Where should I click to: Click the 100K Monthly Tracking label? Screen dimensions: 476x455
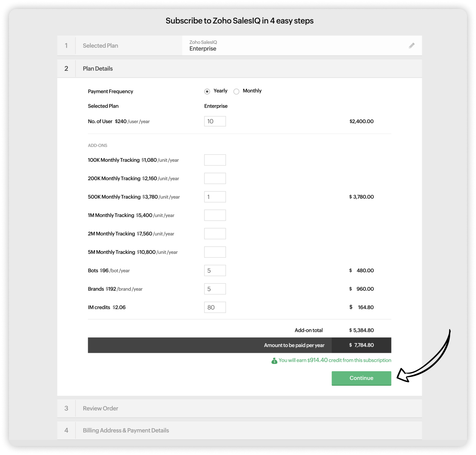(133, 160)
